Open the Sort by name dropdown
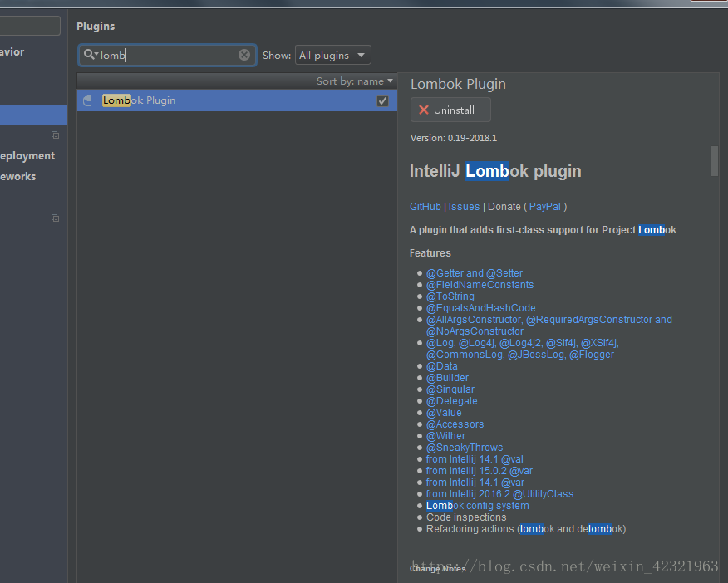 355,81
